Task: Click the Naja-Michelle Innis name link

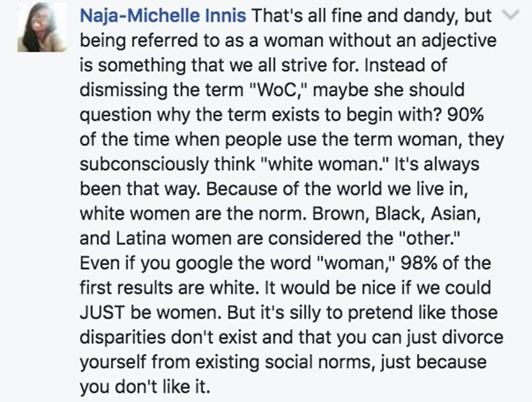Action: (x=163, y=16)
